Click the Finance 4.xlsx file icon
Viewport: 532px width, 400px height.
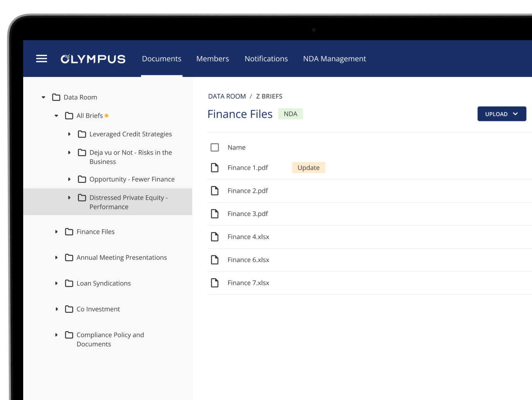(215, 237)
